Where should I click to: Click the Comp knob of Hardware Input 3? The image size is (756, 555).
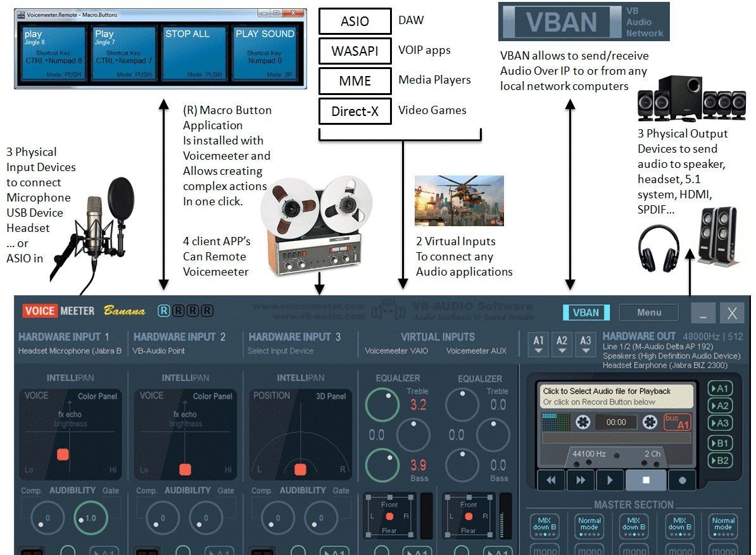click(x=278, y=518)
